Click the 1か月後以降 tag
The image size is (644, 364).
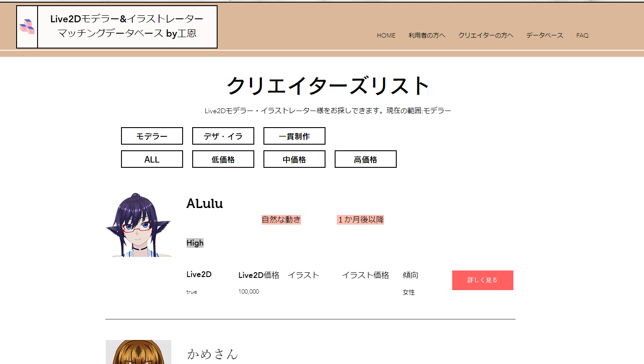pyautogui.click(x=360, y=220)
